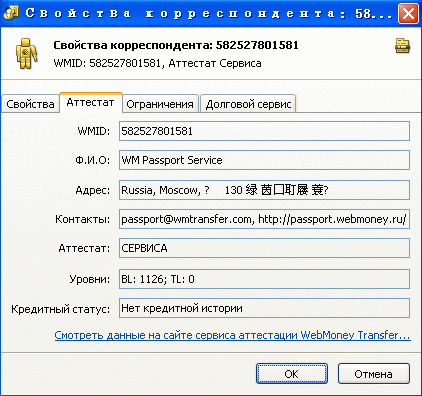Click the Аттестат: field label
Screen dimensions: 422x396
click(84, 248)
